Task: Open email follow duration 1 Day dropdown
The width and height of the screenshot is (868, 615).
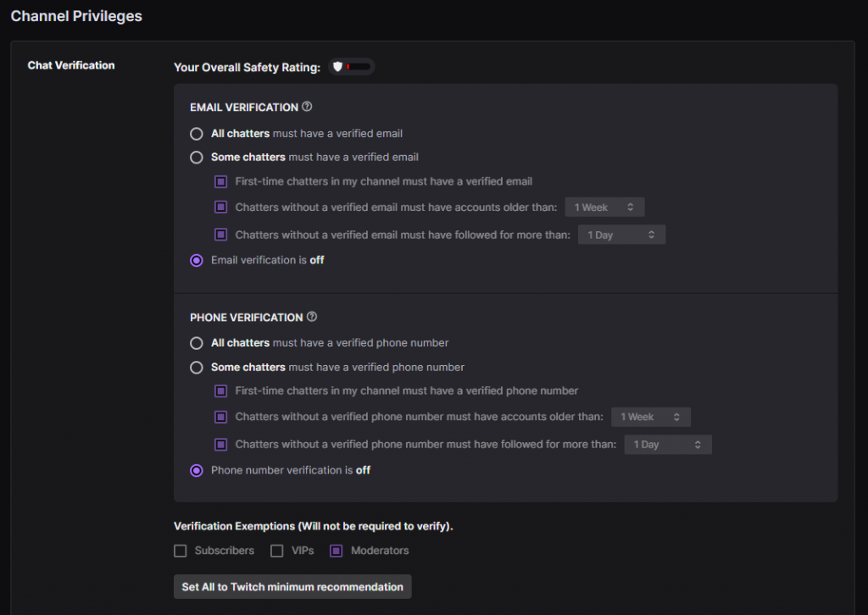Action: 621,235
